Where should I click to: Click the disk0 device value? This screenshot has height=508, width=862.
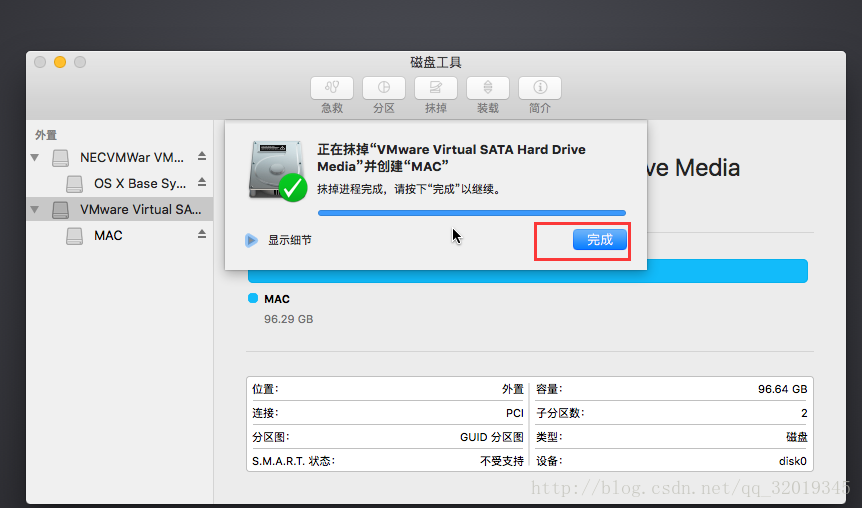pos(793,461)
